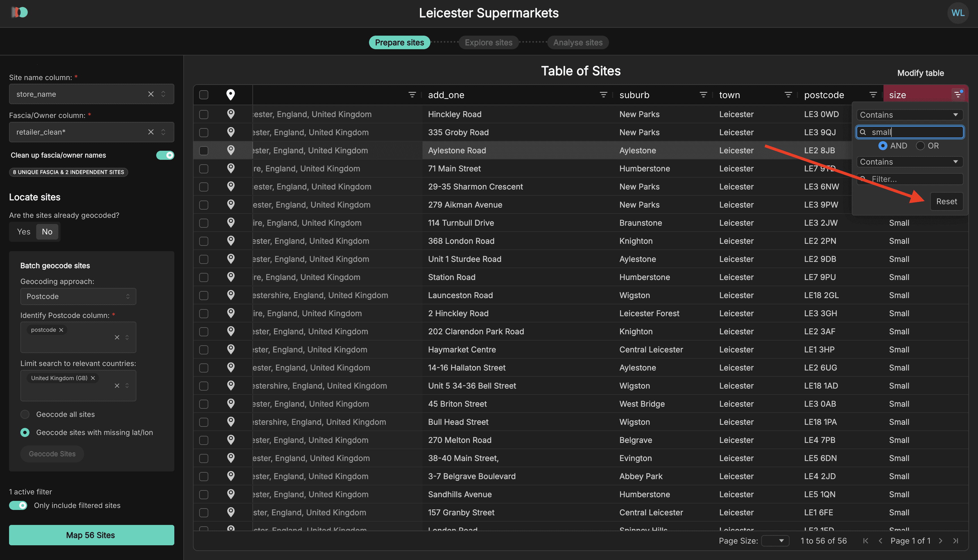The width and height of the screenshot is (978, 560).
Task: Open Geocoding approach Postcode dropdown
Action: click(78, 296)
